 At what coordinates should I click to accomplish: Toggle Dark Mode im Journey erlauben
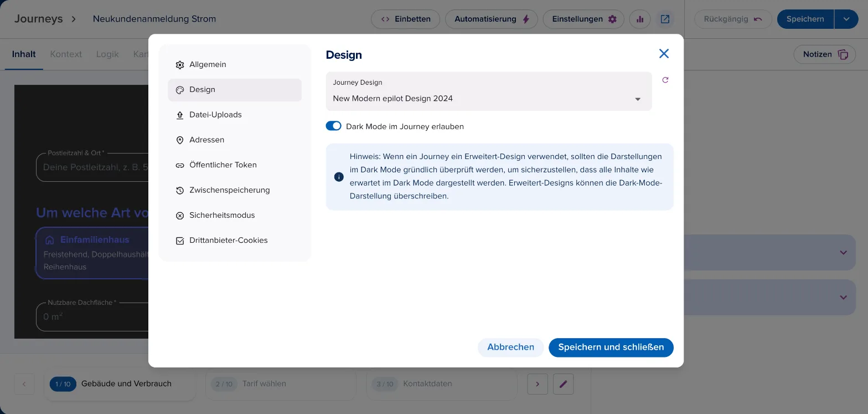tap(333, 126)
